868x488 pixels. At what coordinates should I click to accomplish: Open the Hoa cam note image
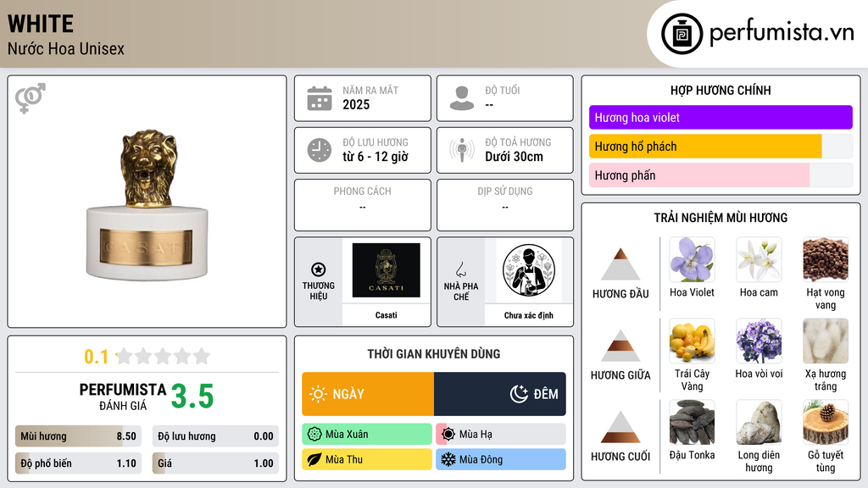coord(759,260)
